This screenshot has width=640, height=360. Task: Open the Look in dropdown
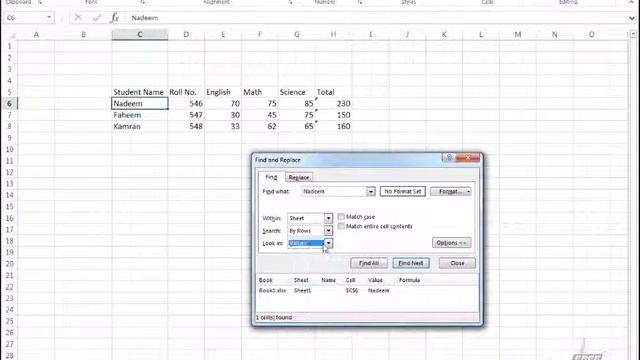(x=328, y=243)
